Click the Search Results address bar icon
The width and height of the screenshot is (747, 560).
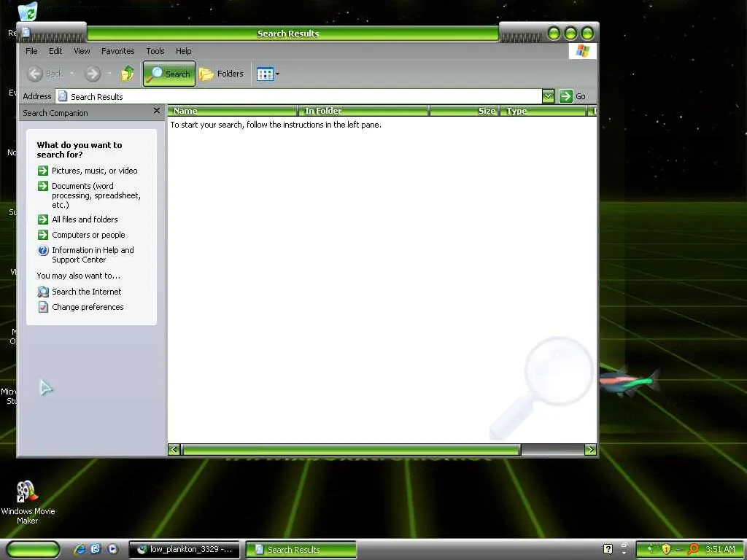[63, 96]
